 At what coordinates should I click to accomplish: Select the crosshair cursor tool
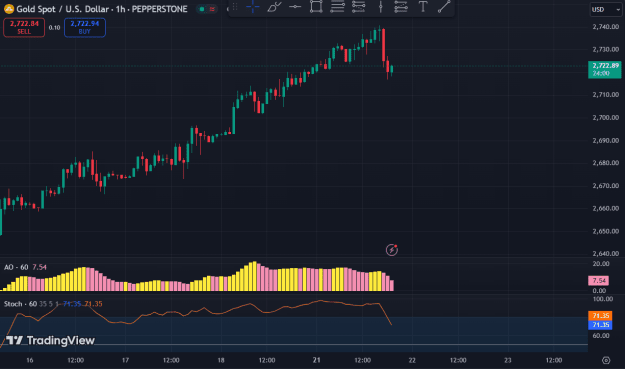tap(253, 7)
